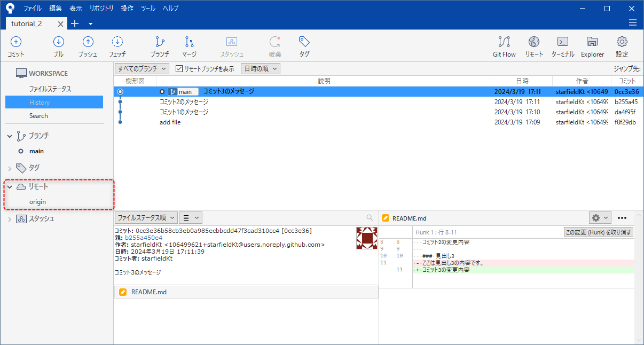Open the diff gear options dropdown
The height and width of the screenshot is (345, 644).
click(x=600, y=217)
